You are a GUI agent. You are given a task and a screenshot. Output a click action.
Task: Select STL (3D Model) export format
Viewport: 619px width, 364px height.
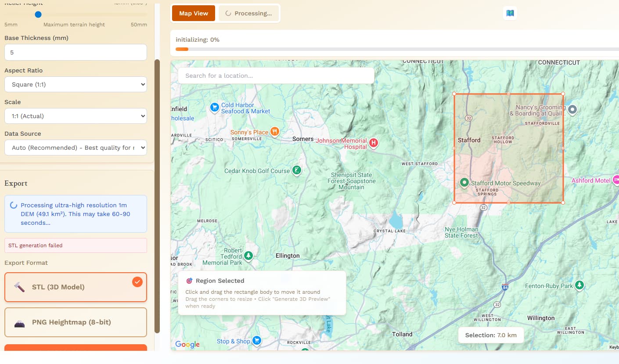[76, 287]
